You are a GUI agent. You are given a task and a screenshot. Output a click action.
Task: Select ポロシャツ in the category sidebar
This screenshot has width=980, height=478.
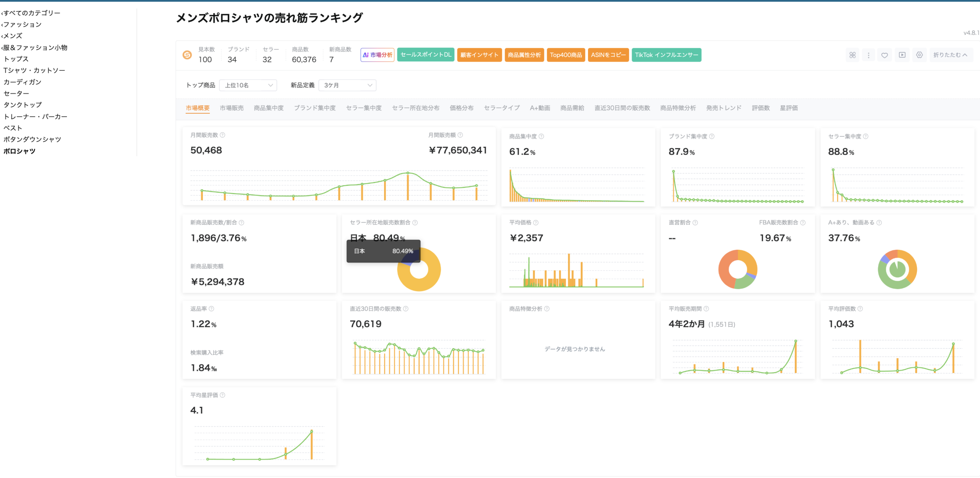tap(19, 151)
